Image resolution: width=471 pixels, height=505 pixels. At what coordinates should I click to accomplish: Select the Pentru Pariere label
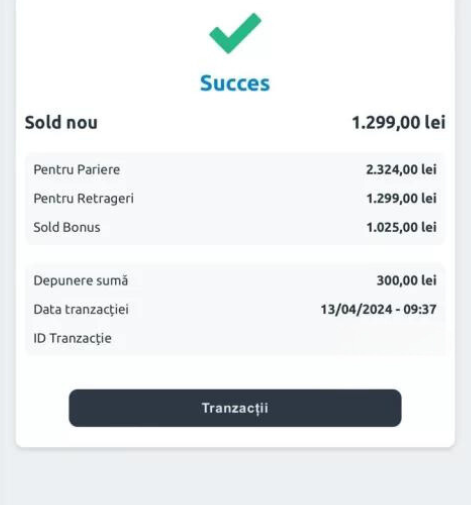[x=77, y=169]
